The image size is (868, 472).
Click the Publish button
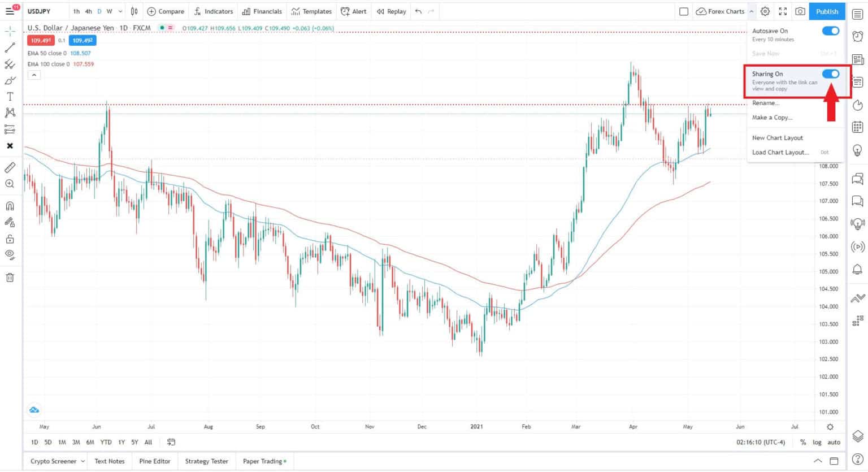827,11
